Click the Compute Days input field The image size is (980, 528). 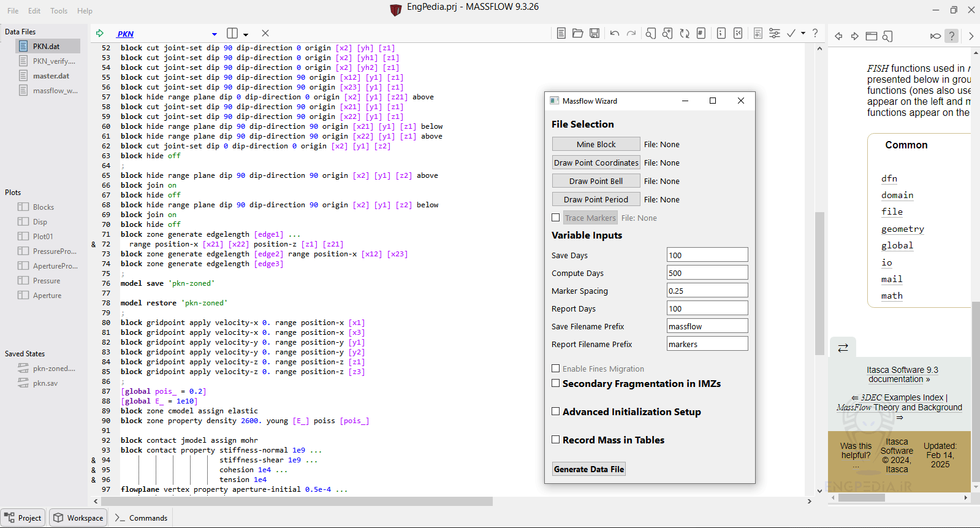click(707, 273)
